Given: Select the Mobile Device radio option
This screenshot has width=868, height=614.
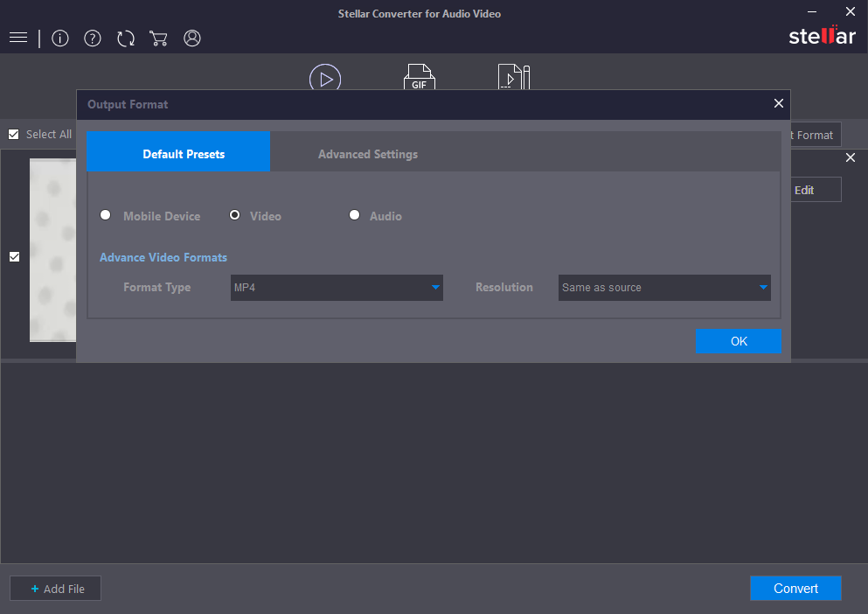Looking at the screenshot, I should pyautogui.click(x=106, y=215).
